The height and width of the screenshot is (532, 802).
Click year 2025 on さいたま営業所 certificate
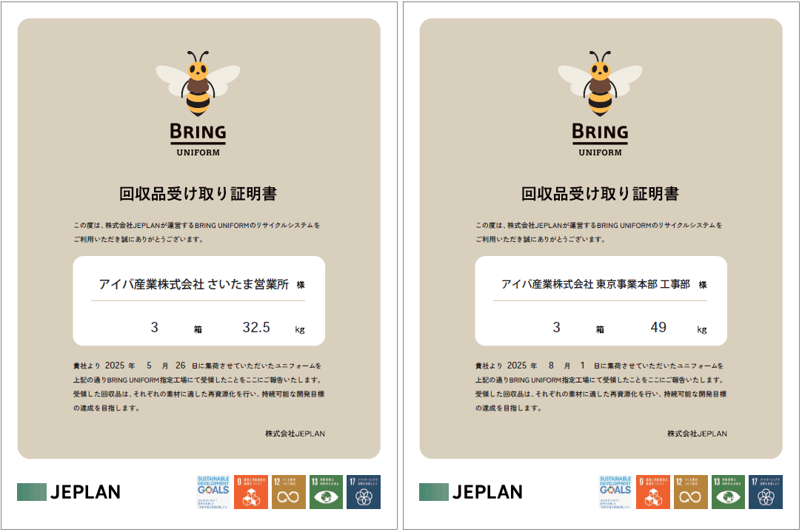pyautogui.click(x=115, y=366)
